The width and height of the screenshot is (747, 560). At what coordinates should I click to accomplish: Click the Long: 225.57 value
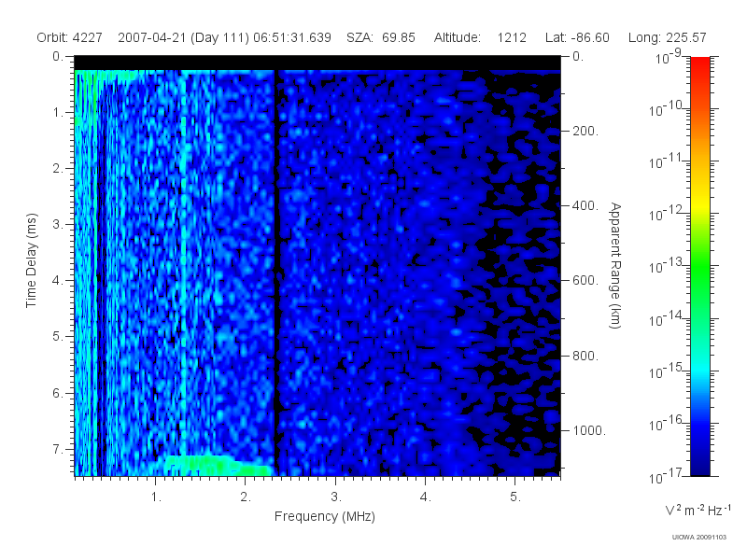pos(667,37)
